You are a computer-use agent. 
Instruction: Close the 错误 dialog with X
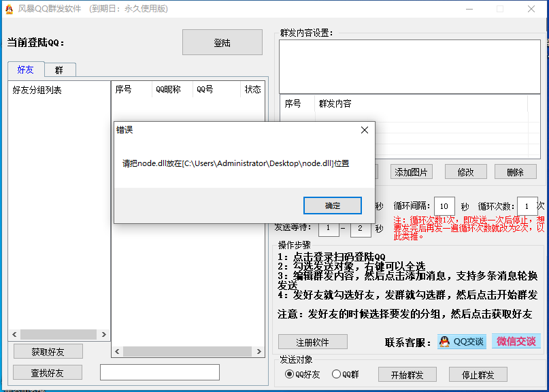(365, 130)
